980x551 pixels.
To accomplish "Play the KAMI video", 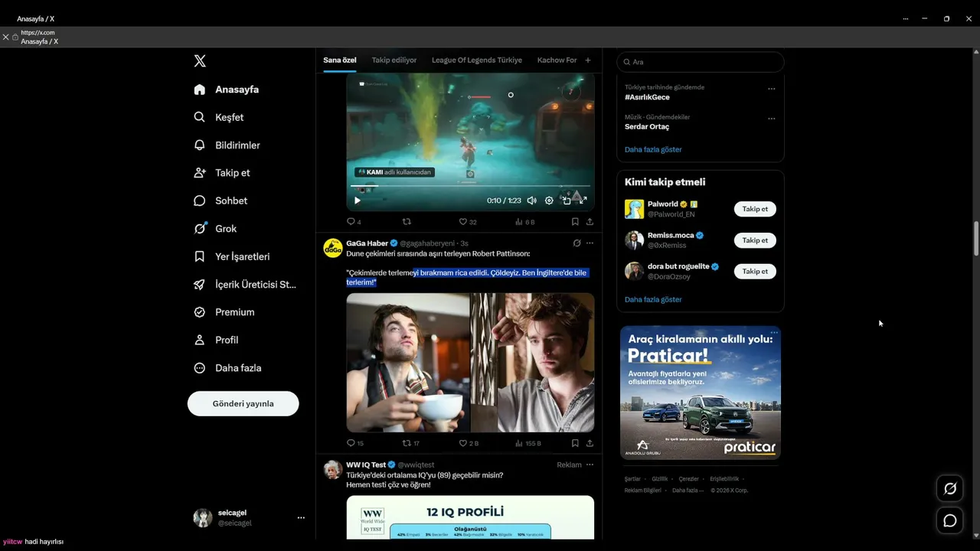I will coord(357,201).
